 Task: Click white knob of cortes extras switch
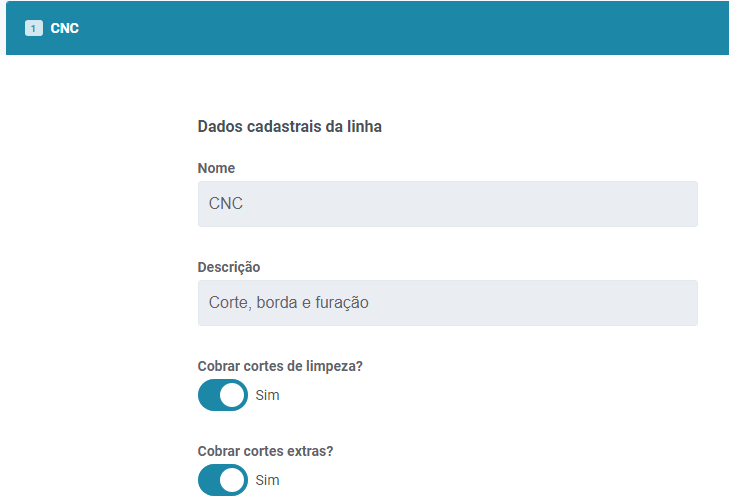click(x=233, y=480)
